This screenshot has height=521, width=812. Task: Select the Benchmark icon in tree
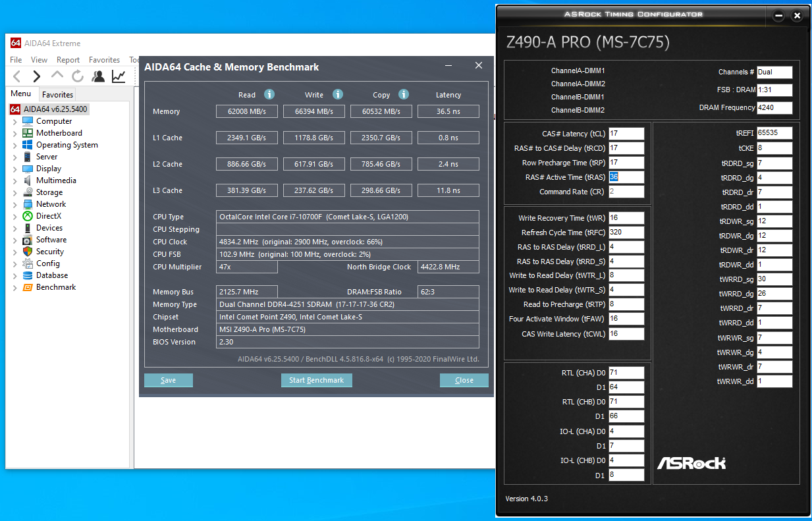tap(28, 287)
